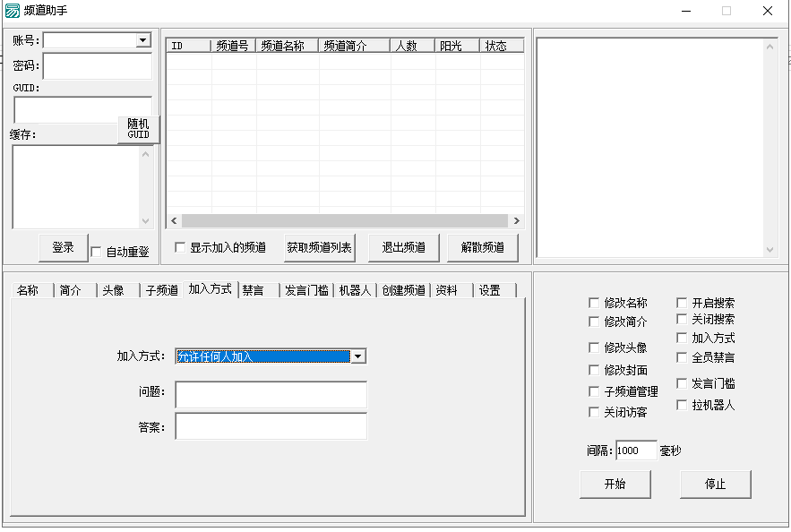Enable the 自动重登 checkbox
Screen dimensions: 791x532
click(x=97, y=253)
